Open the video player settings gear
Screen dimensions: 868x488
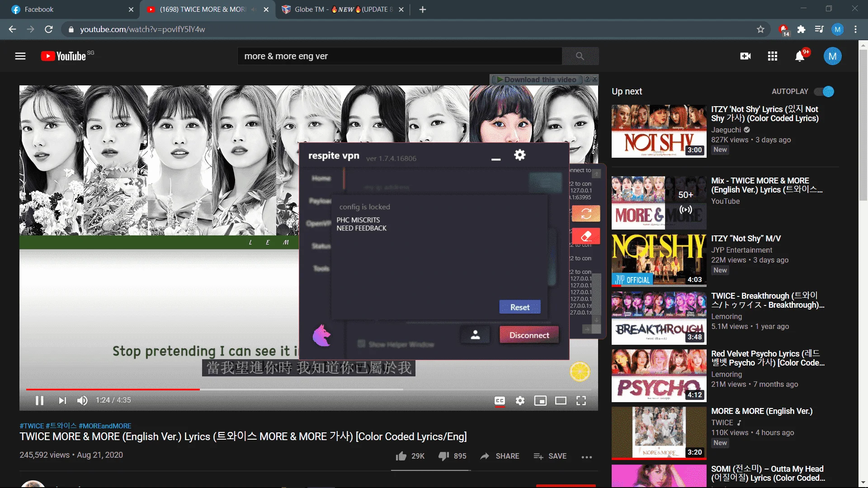tap(520, 401)
